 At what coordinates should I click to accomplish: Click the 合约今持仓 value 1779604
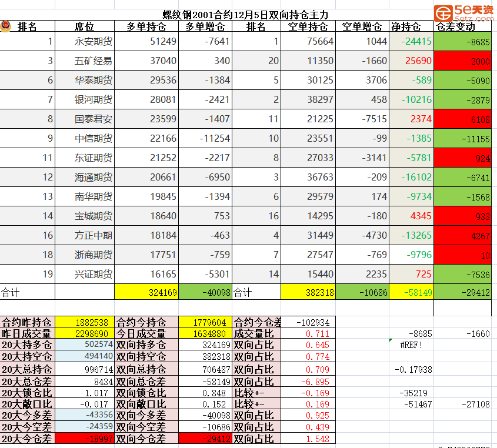point(205,322)
